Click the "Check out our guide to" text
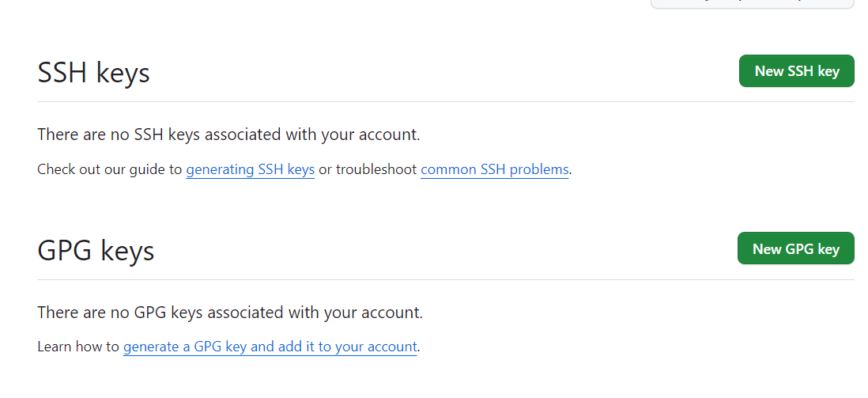868x398 pixels. click(x=110, y=169)
